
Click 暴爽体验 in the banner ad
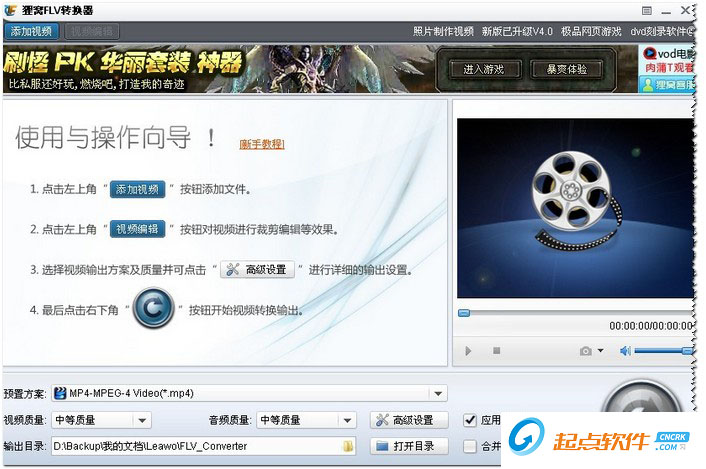click(x=566, y=69)
